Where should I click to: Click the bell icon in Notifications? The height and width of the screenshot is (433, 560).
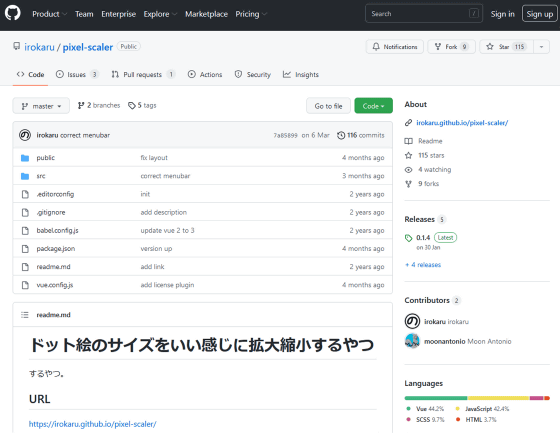(x=376, y=46)
